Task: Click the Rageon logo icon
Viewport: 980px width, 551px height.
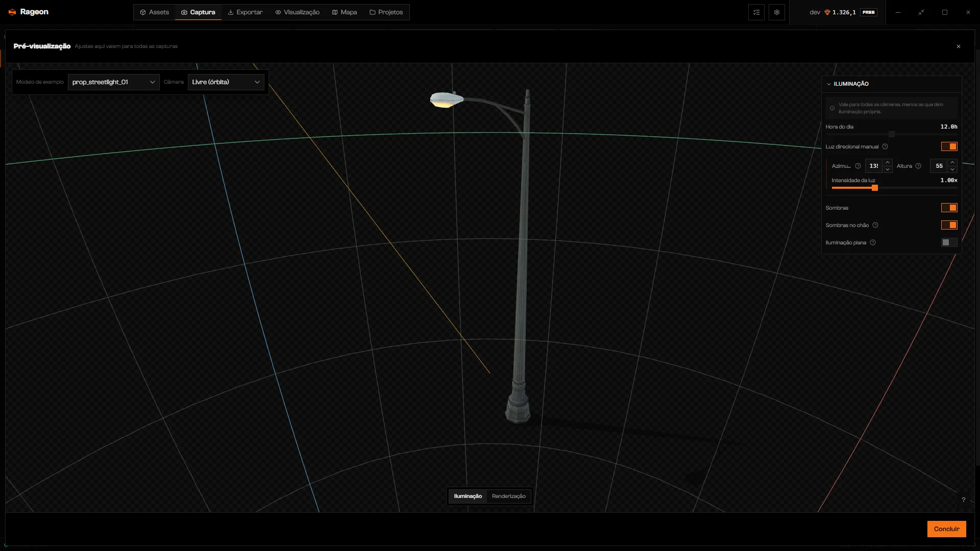Action: pos(12,12)
